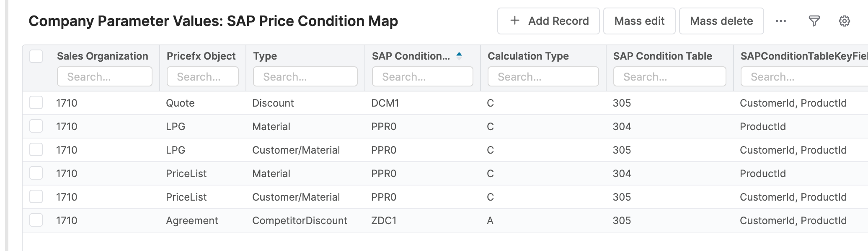The height and width of the screenshot is (251, 868).
Task: Select the LPG Material row checkbox
Action: 36,126
